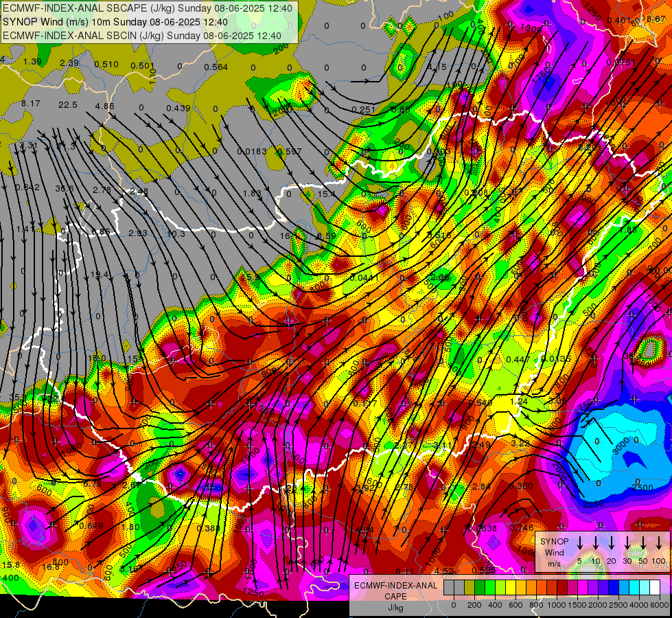The height and width of the screenshot is (618, 672).
Task: Click the m/s unit in wind legend
Action: pyautogui.click(x=554, y=564)
